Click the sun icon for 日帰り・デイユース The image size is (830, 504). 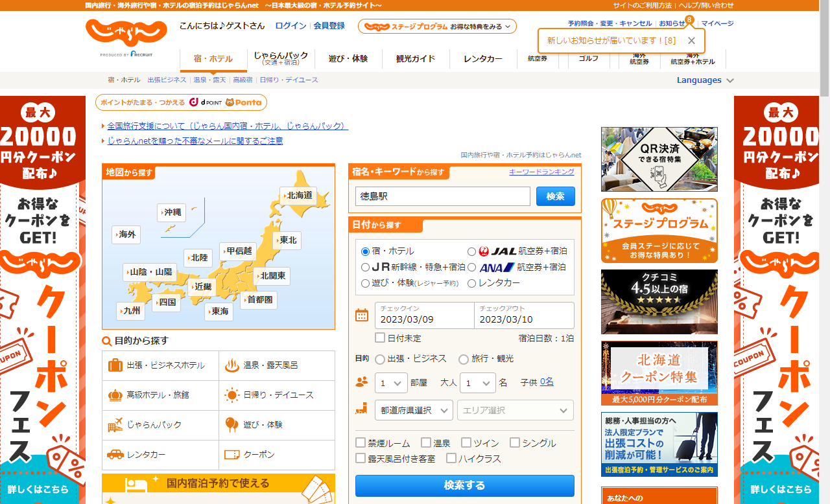click(x=232, y=395)
